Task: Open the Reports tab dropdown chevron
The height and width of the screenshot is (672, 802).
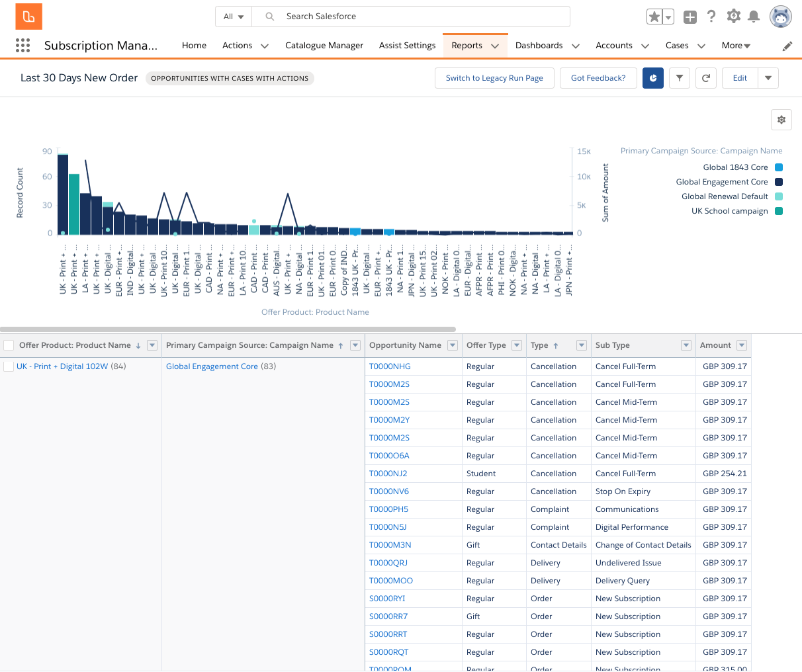Action: tap(494, 46)
